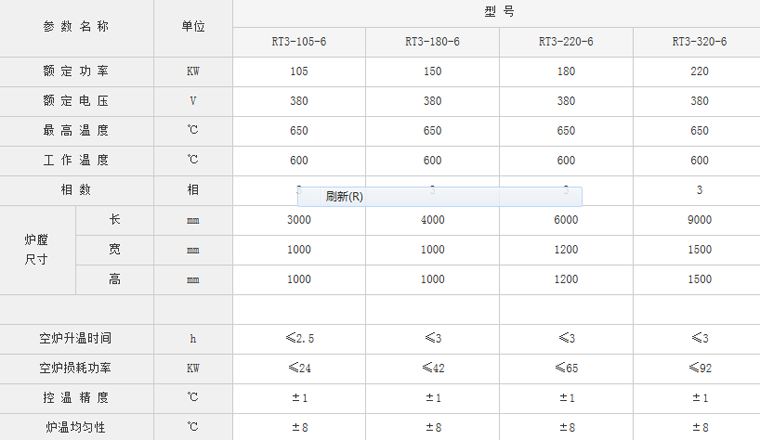Click the 最高温度 row label

coord(76,131)
